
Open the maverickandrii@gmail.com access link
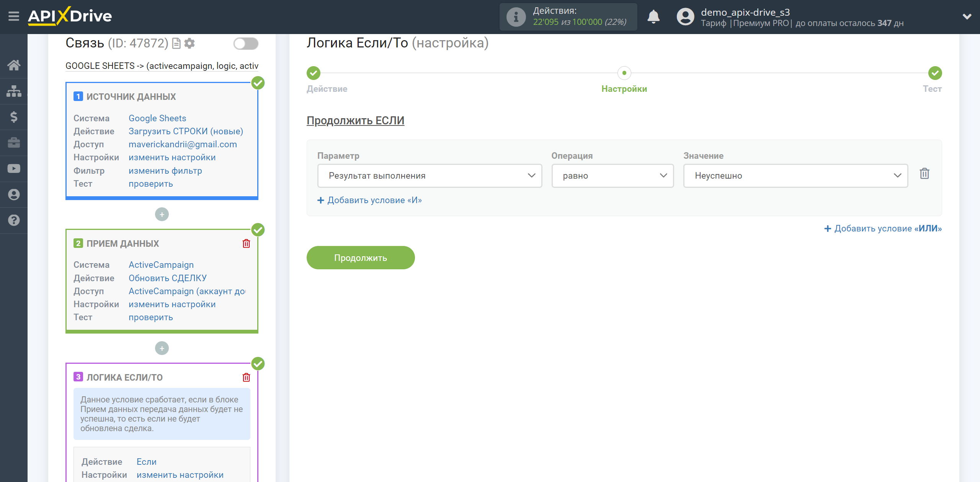[x=183, y=144]
